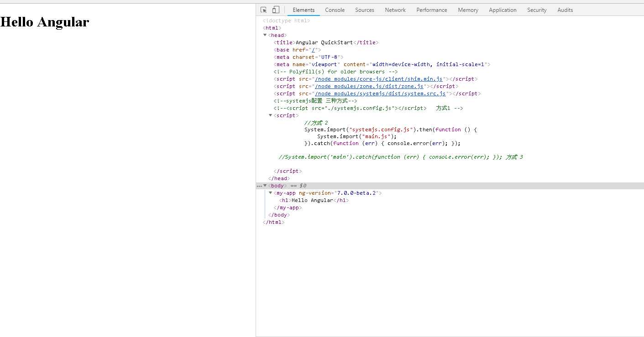Select the meta charset UTF-8 element
This screenshot has height=337, width=644.
[x=308, y=57]
